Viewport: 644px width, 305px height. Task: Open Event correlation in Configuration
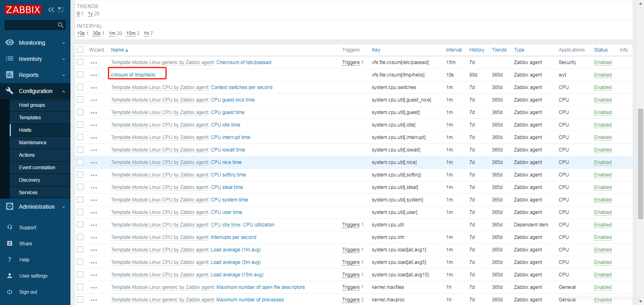tap(37, 168)
